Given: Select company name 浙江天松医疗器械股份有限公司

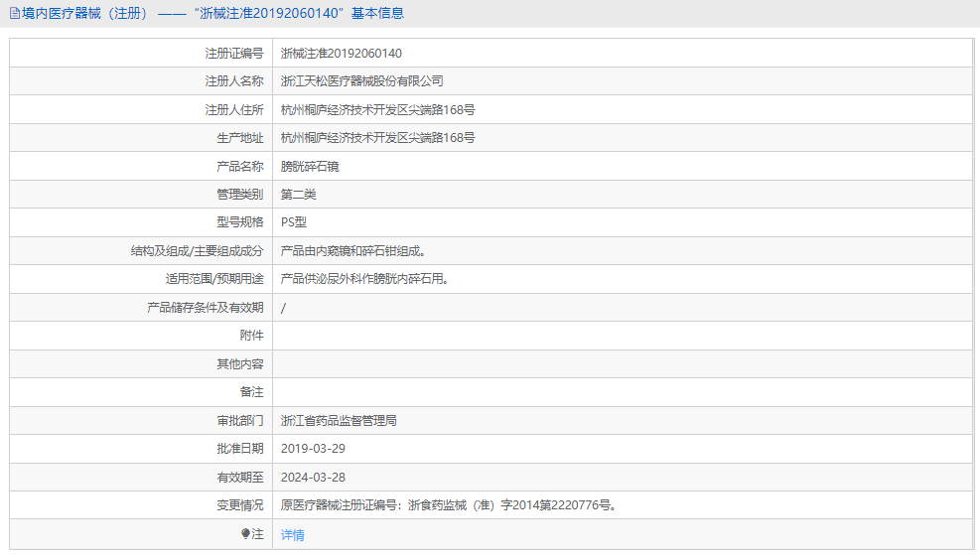Looking at the screenshot, I should pos(361,81).
